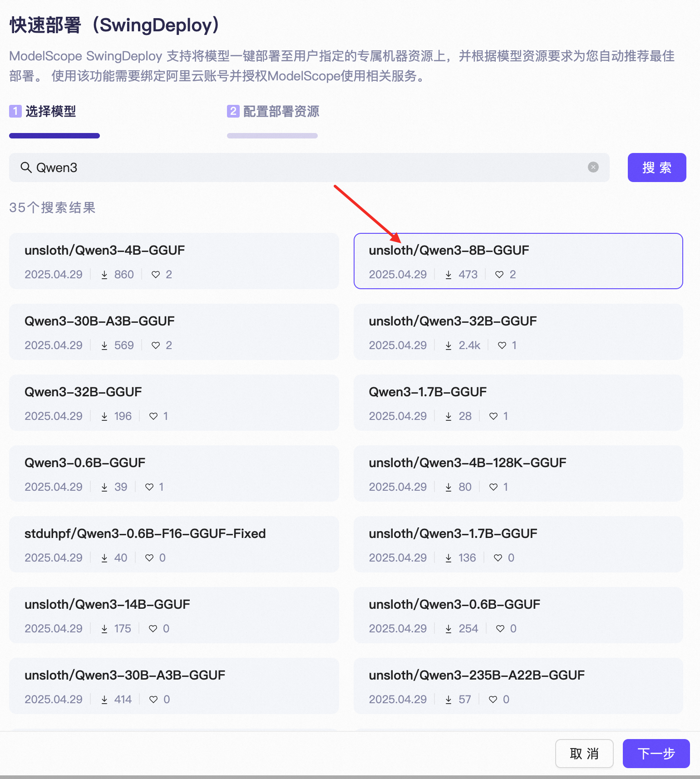This screenshot has width=700, height=779.
Task: Click download icon on stduhpf/Qwen3-0.6B-F16-GGUF-Fixed card
Action: click(104, 558)
